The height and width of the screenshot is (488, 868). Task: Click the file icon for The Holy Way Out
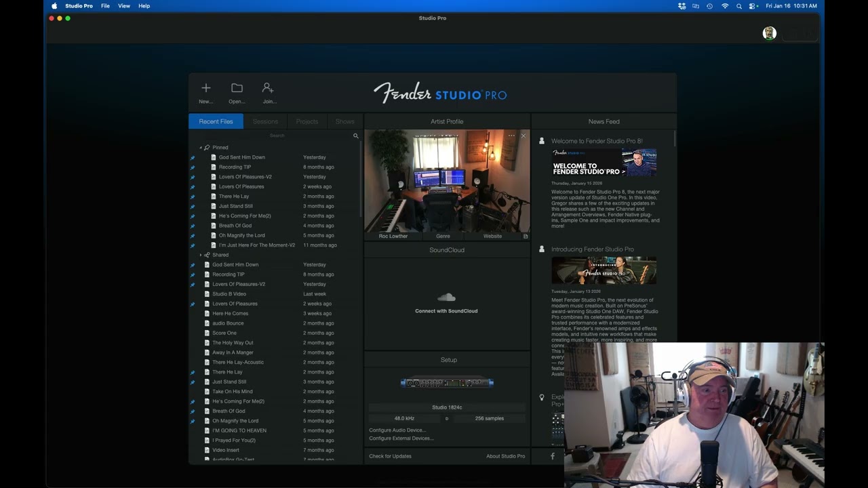(x=207, y=343)
